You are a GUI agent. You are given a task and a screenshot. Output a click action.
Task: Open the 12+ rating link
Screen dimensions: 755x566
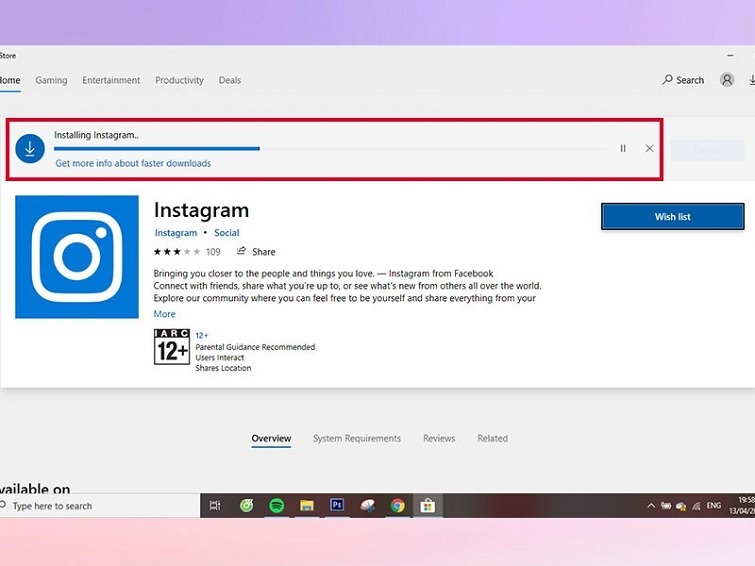point(202,335)
